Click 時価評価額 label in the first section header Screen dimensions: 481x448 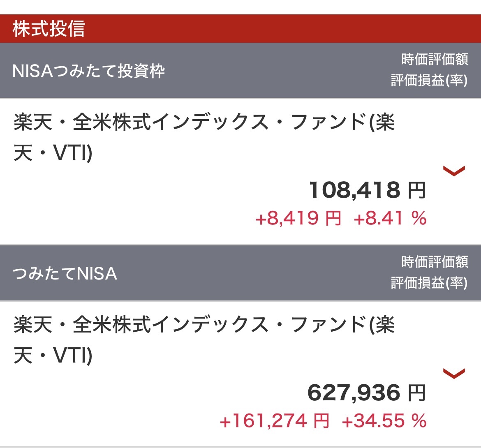(435, 60)
